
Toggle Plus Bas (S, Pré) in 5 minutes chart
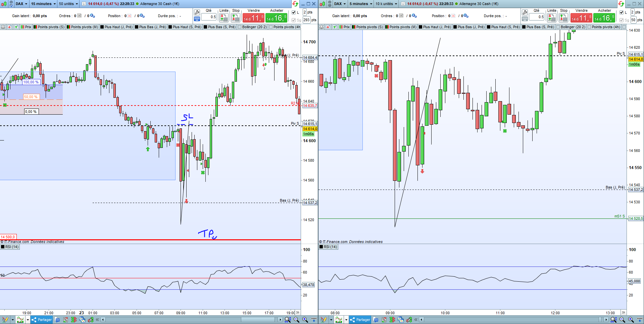(538, 27)
